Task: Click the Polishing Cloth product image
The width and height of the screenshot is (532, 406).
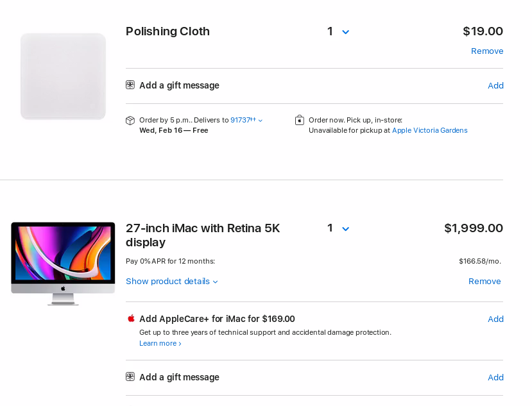Action: pyautogui.click(x=63, y=76)
